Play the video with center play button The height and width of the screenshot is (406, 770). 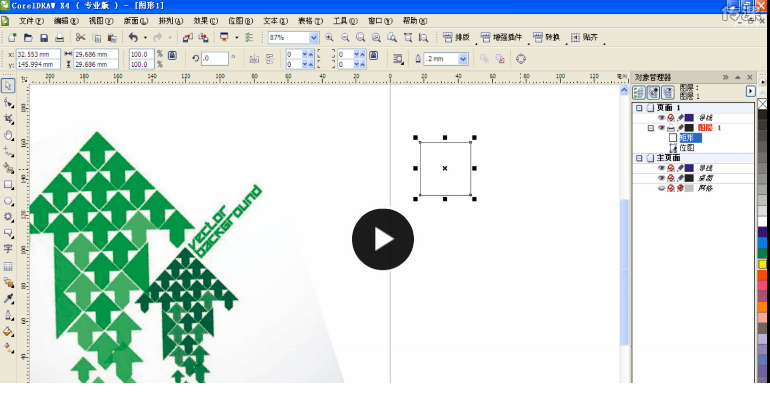coord(383,239)
